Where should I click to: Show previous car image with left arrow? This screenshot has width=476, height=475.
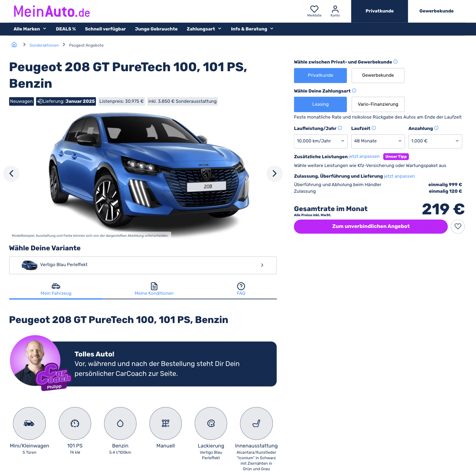pos(11,174)
